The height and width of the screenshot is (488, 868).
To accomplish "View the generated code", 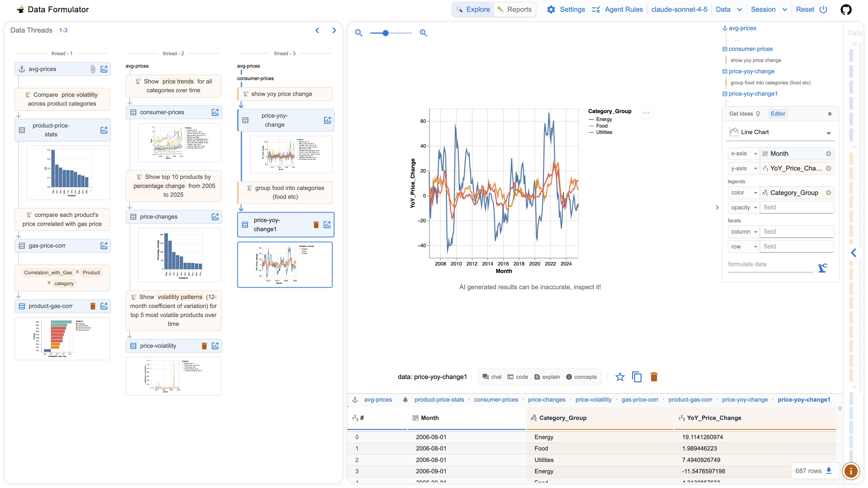I will 518,377.
